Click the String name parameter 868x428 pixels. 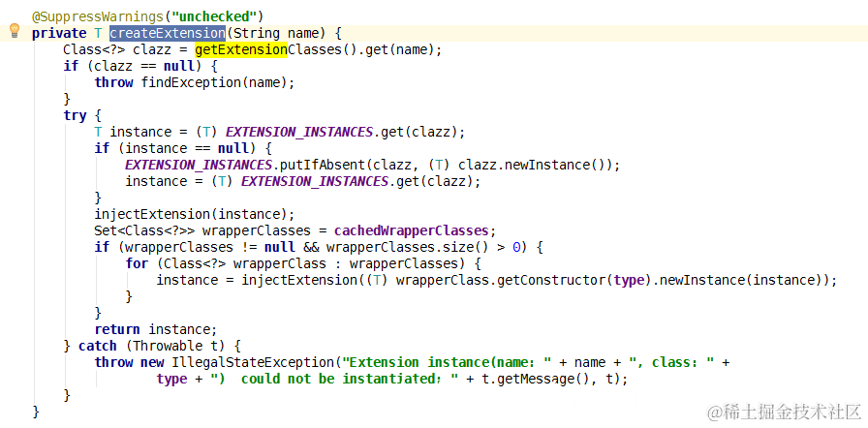pos(277,33)
